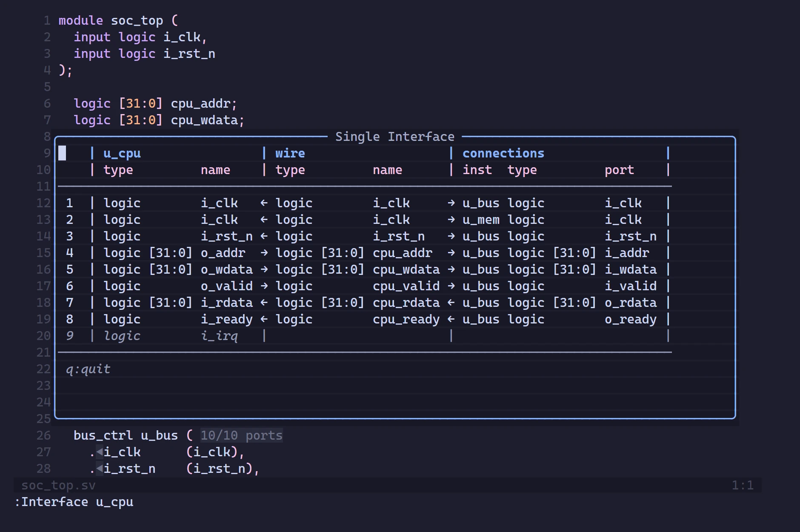Viewport: 800px width, 532px height.
Task: Click i_rdata port in row 7
Action: 227,303
